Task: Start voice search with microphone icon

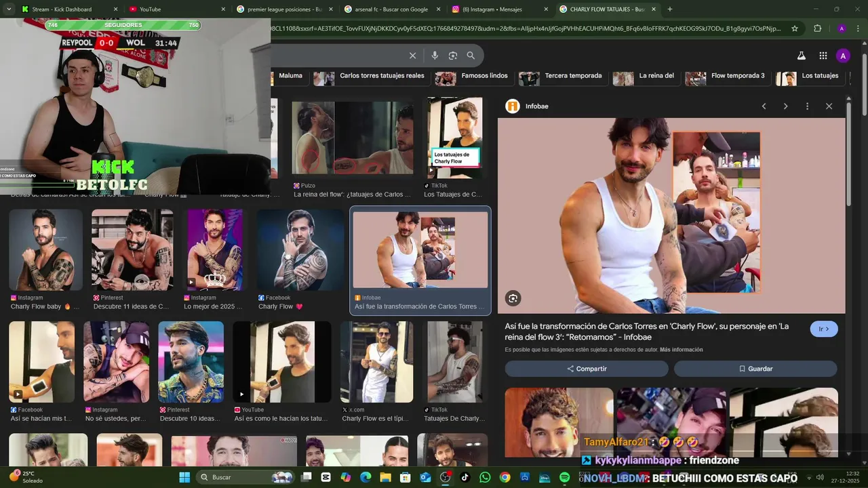Action: (435, 56)
